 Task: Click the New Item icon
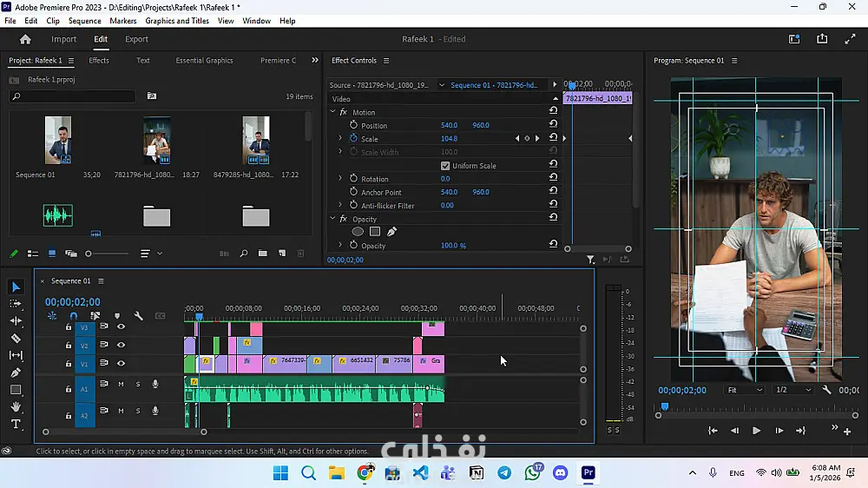click(282, 254)
